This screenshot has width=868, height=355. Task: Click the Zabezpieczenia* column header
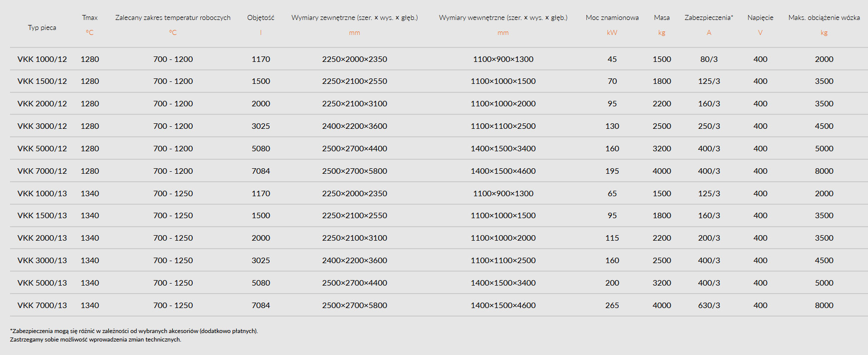(709, 17)
